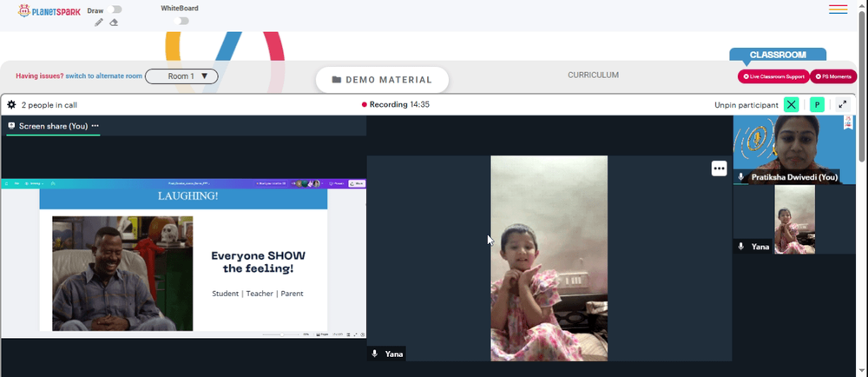
Task: Toggle the Draw switch on
Action: (x=115, y=10)
